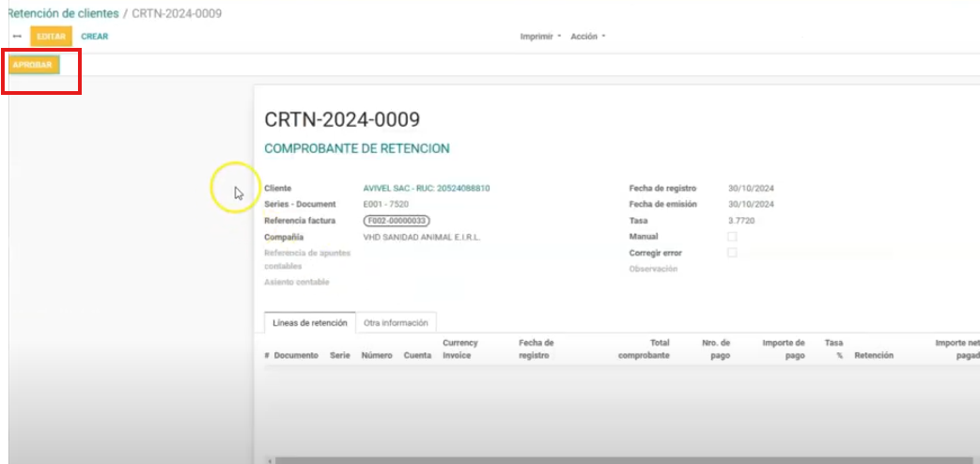Image resolution: width=980 pixels, height=464 pixels.
Task: Click the Fecha de registro column header
Action: click(x=537, y=349)
